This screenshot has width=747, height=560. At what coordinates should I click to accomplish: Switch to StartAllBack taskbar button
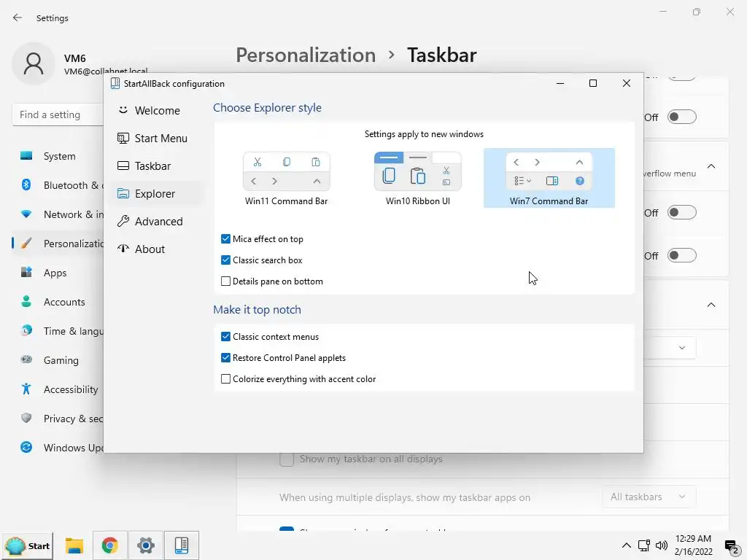182,545
